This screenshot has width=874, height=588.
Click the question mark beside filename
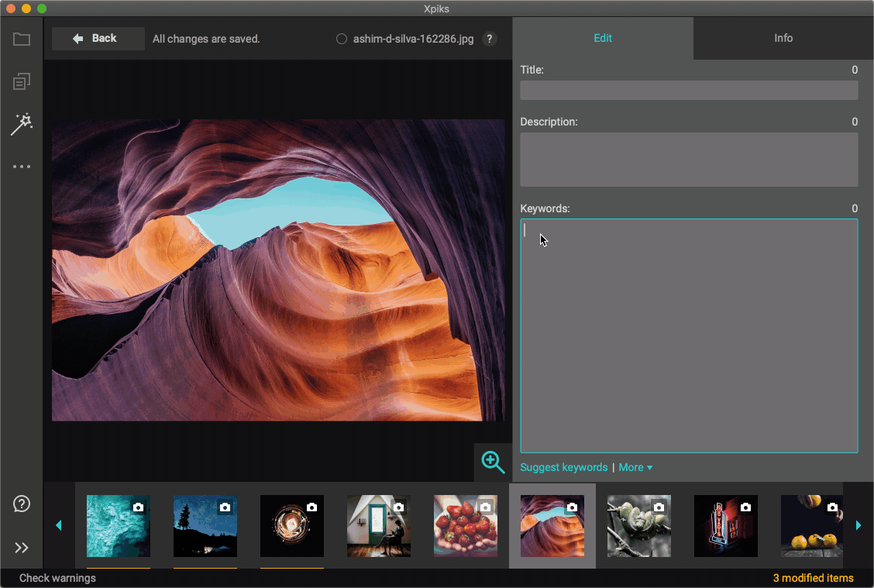(x=490, y=39)
